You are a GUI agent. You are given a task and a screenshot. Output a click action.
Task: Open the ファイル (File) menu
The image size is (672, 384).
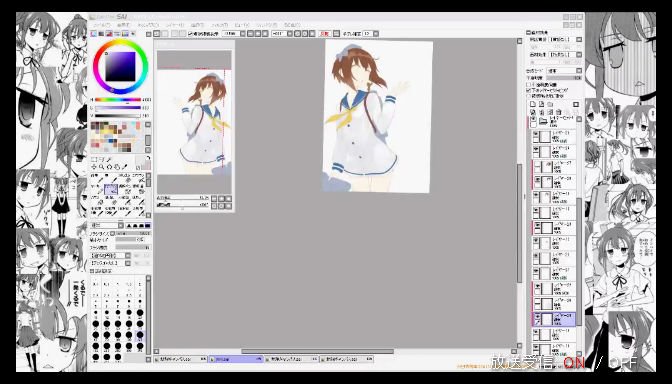point(102,25)
